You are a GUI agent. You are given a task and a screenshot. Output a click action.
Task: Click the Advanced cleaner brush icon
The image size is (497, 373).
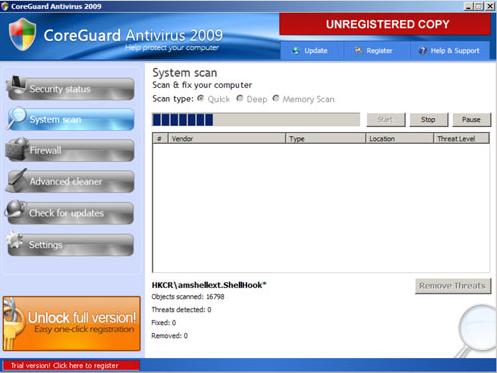[x=17, y=179]
